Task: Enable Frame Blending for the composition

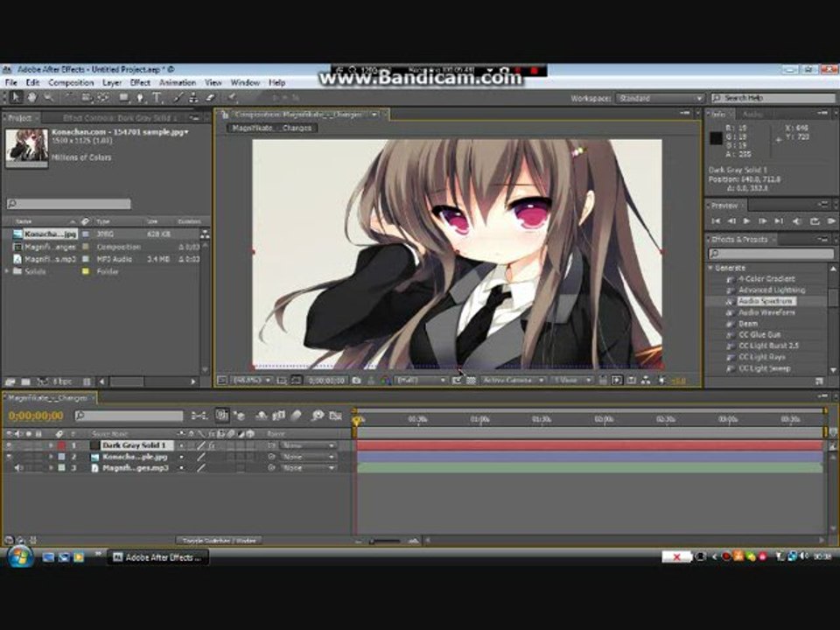Action: click(278, 416)
